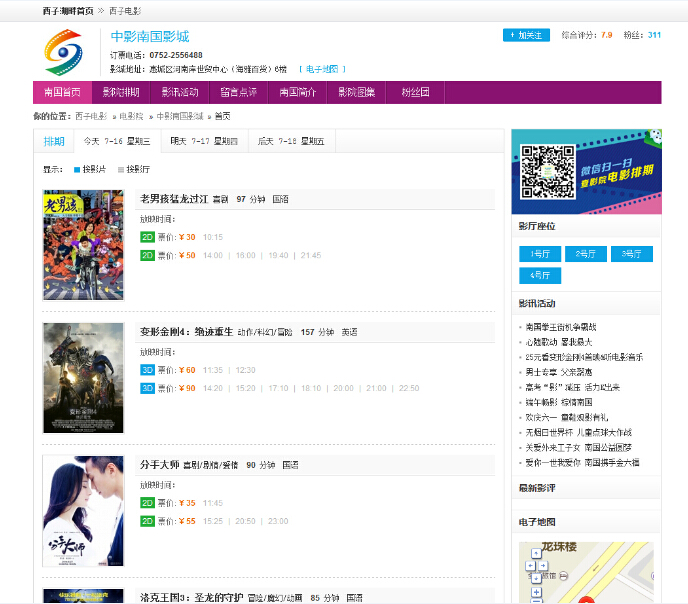Click the 3D badge beside the ¥90 price
This screenshot has height=604, width=688.
(x=147, y=388)
